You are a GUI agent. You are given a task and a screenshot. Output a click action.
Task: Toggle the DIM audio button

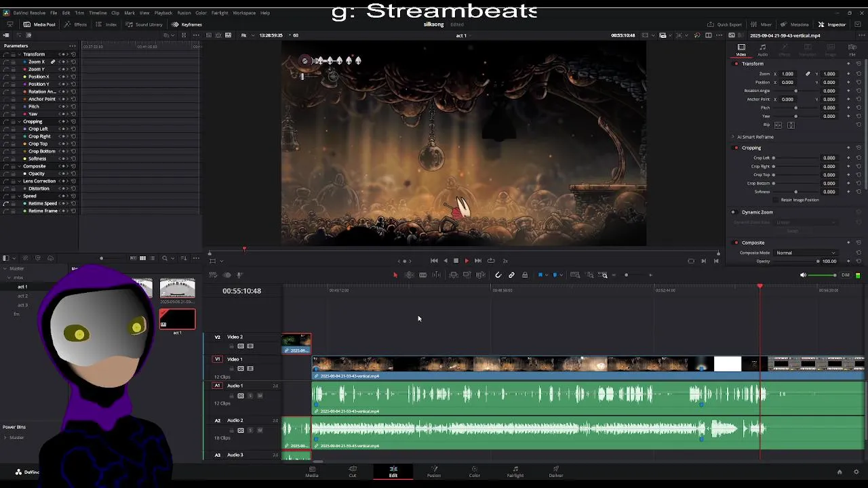[x=845, y=274]
